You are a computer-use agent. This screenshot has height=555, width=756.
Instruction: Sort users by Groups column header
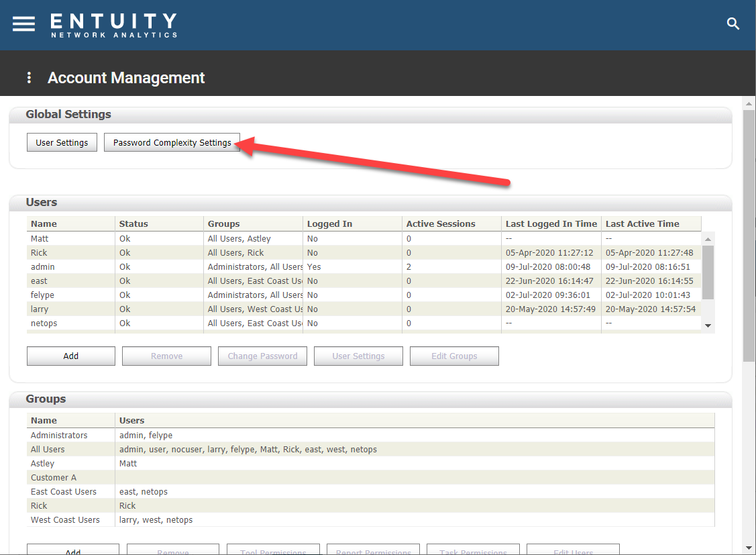pyautogui.click(x=253, y=223)
